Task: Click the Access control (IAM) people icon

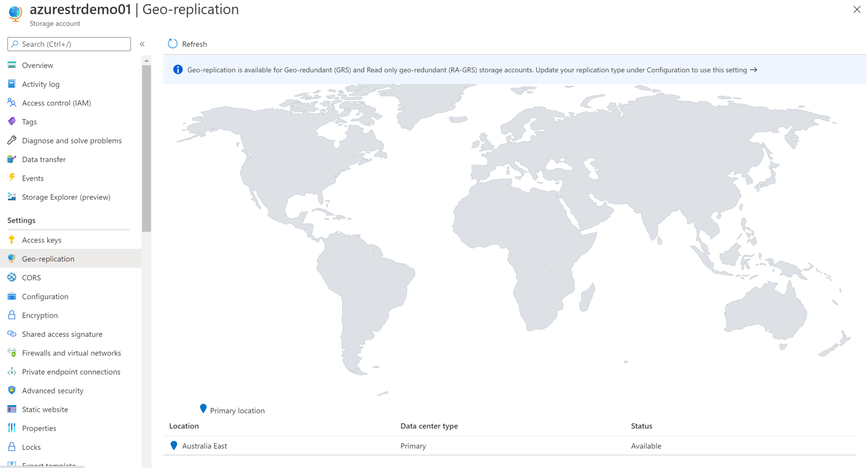Action: pyautogui.click(x=12, y=102)
